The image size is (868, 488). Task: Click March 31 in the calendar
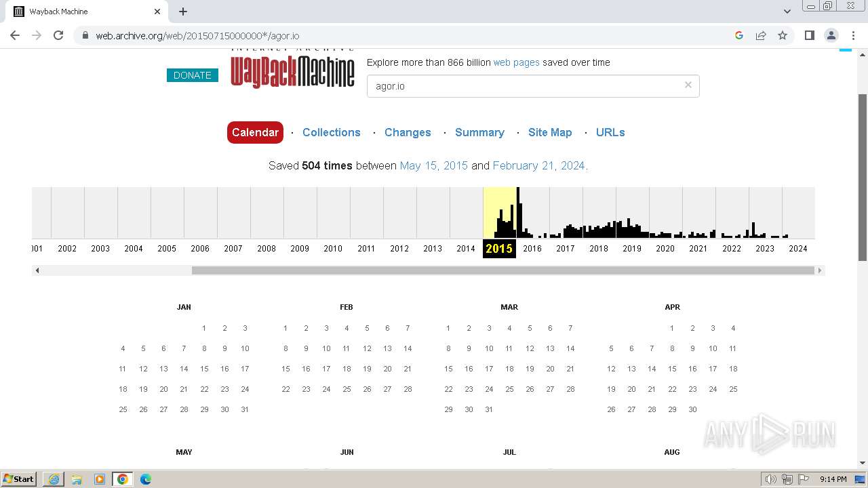point(489,409)
